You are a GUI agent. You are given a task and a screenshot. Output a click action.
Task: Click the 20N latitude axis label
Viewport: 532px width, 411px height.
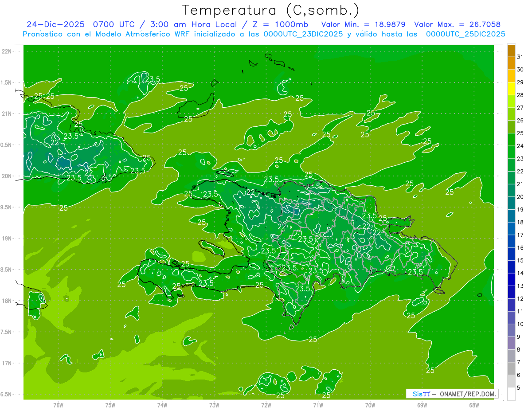8,176
